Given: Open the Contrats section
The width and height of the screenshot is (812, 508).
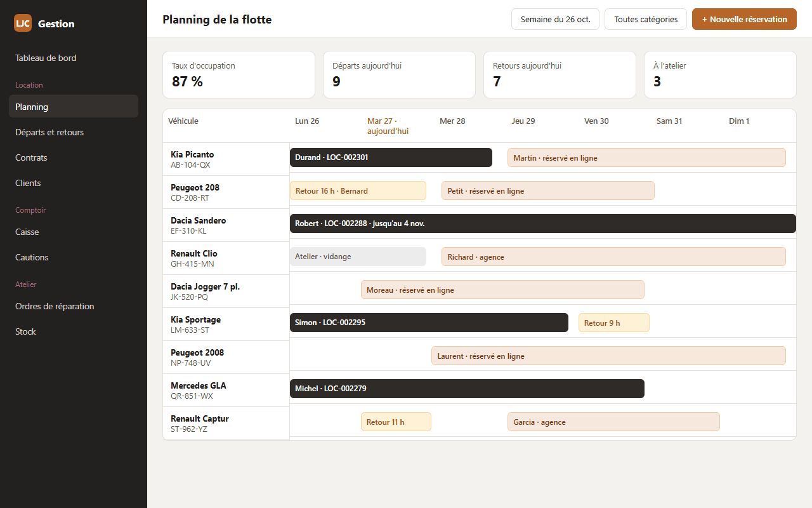Looking at the screenshot, I should (74, 157).
